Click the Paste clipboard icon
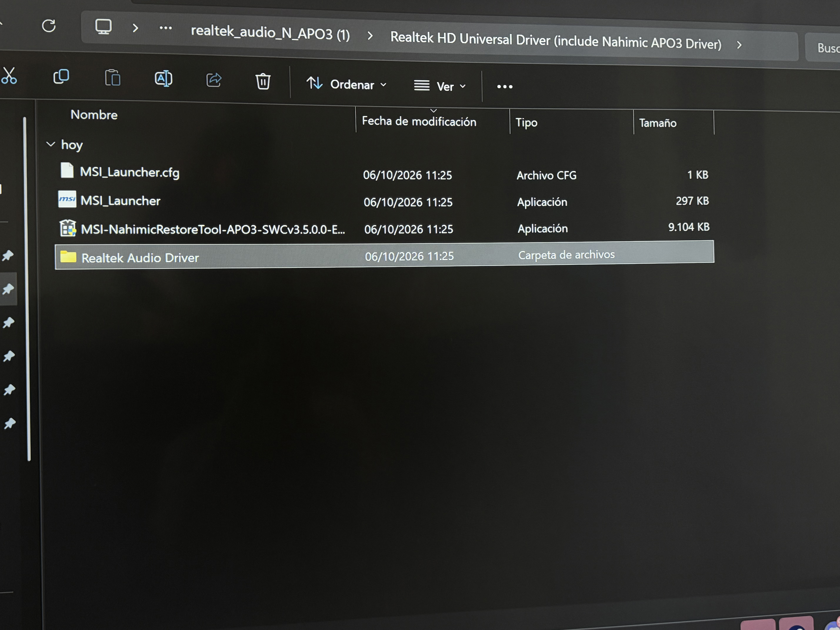The image size is (840, 630). (112, 78)
